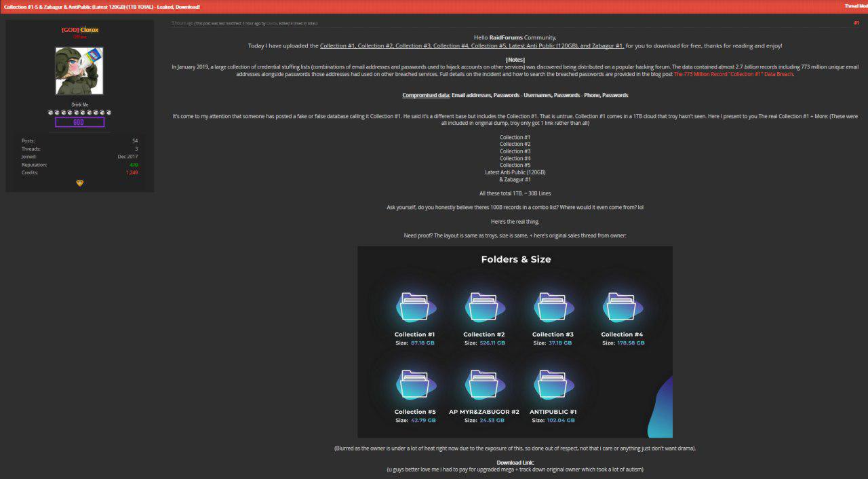This screenshot has height=479, width=868.
Task: Click the green reputation value 470
Action: (134, 165)
